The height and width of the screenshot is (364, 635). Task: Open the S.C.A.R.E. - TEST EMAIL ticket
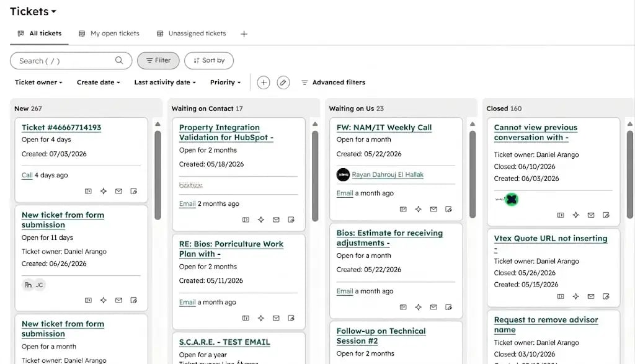point(224,342)
